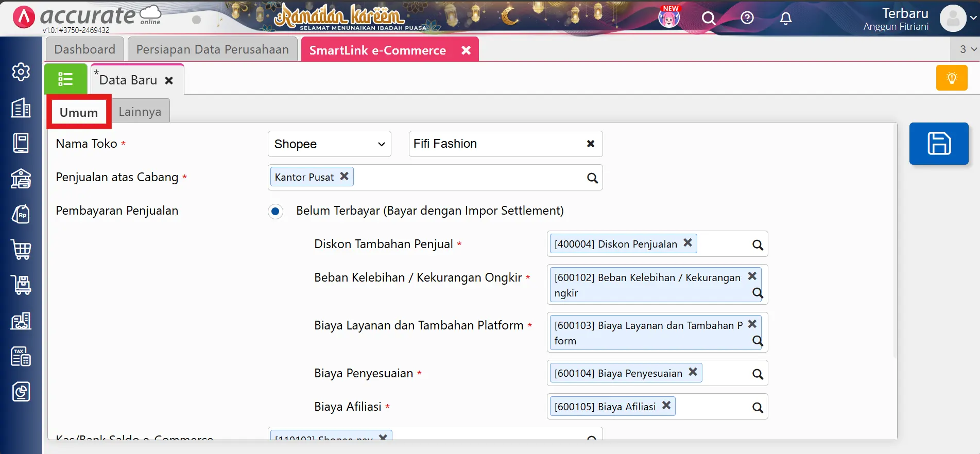Remove [600103] Biaya Layanan account tag
Viewport: 980px width, 454px height.
(x=752, y=324)
